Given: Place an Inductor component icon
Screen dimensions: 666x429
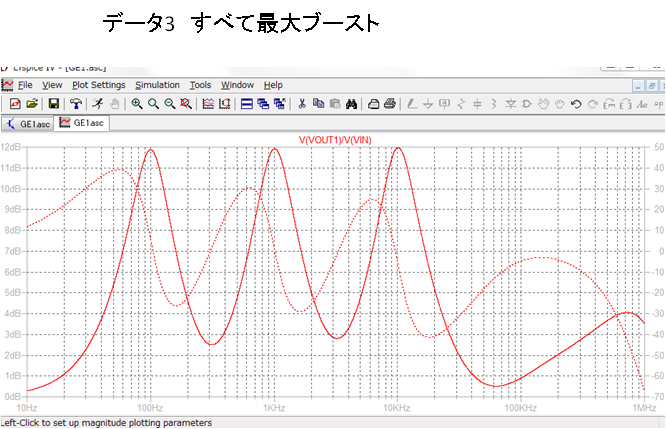Looking at the screenshot, I should pos(494,104).
